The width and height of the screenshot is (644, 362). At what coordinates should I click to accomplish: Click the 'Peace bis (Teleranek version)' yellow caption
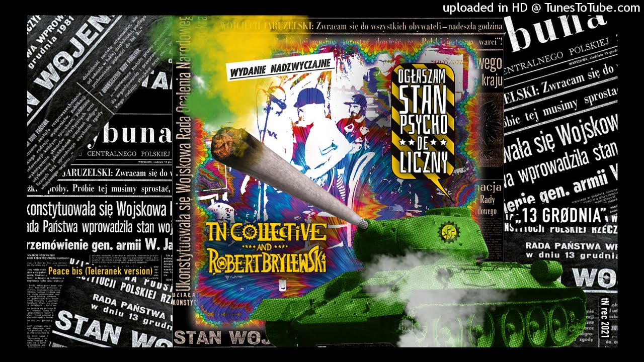[x=100, y=271]
